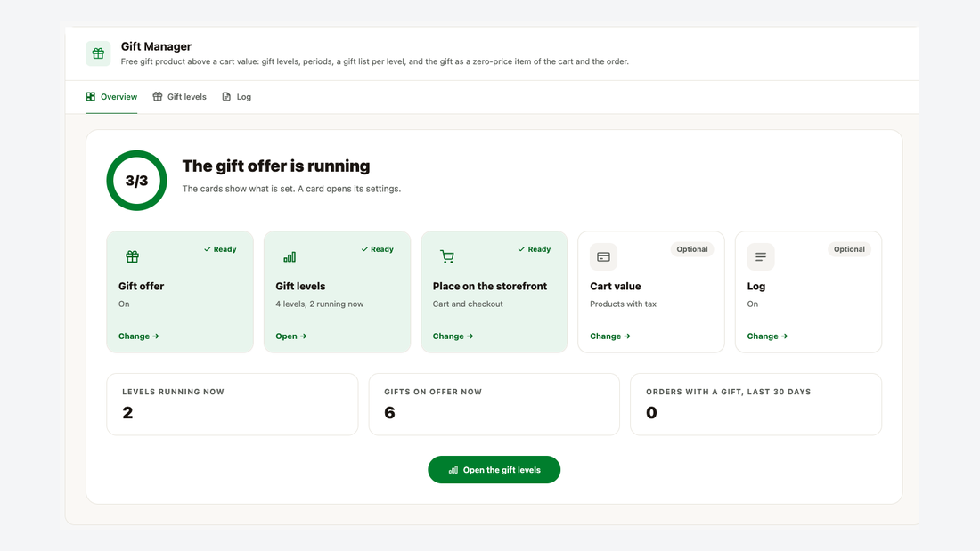Click the shopping cart icon on storefront card

coord(447,256)
